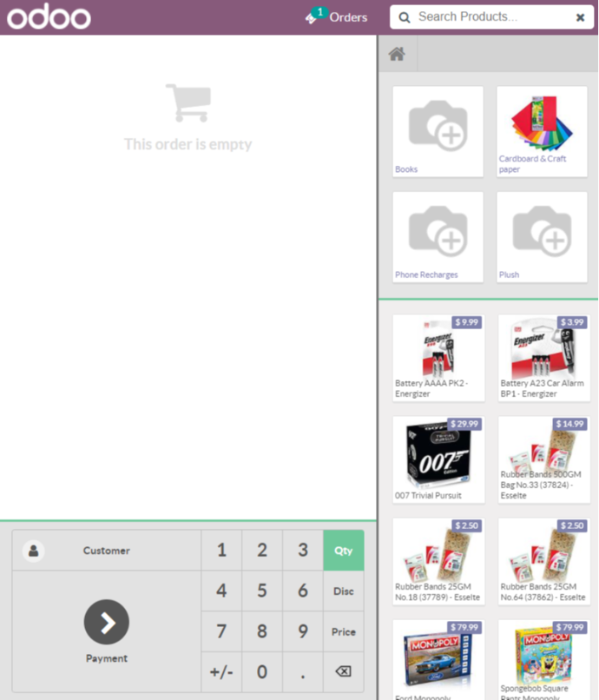Click the Customer button
Viewport: 599px width, 700px height.
[107, 550]
